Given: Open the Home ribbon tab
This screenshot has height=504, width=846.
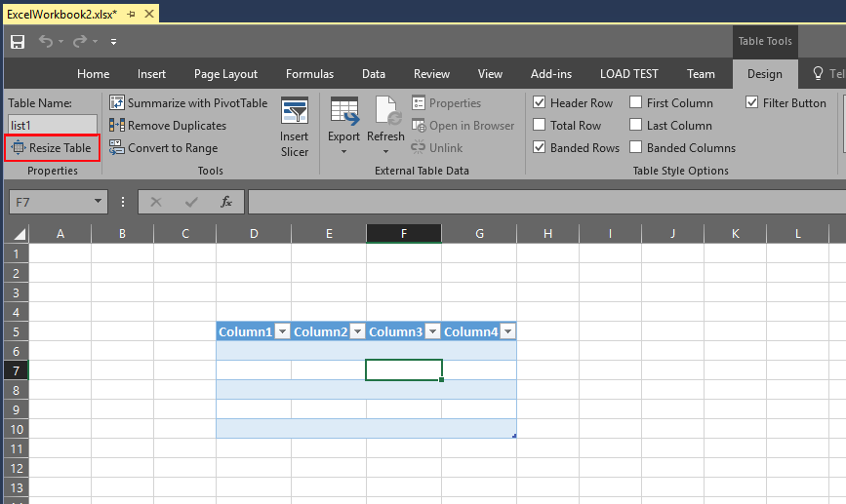Looking at the screenshot, I should click(x=93, y=74).
